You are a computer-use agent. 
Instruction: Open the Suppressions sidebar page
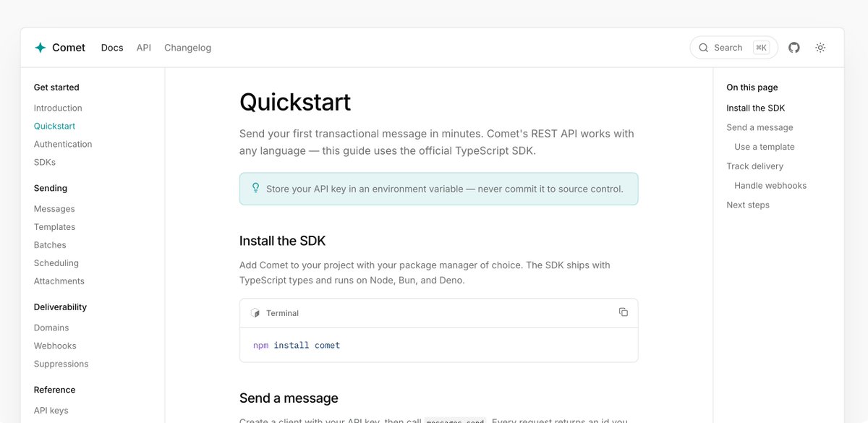61,364
